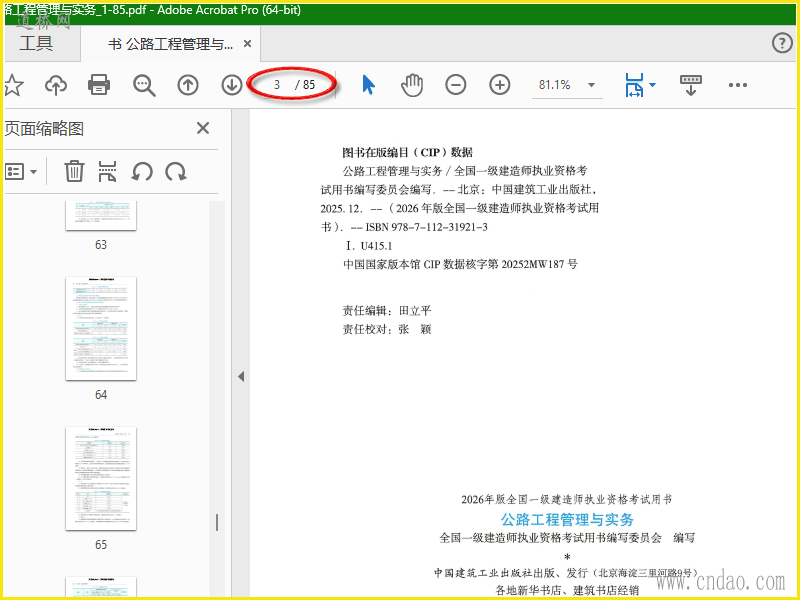Click the 责任校对：张 颖 line
Screen dimensions: 800x600
pos(387,329)
